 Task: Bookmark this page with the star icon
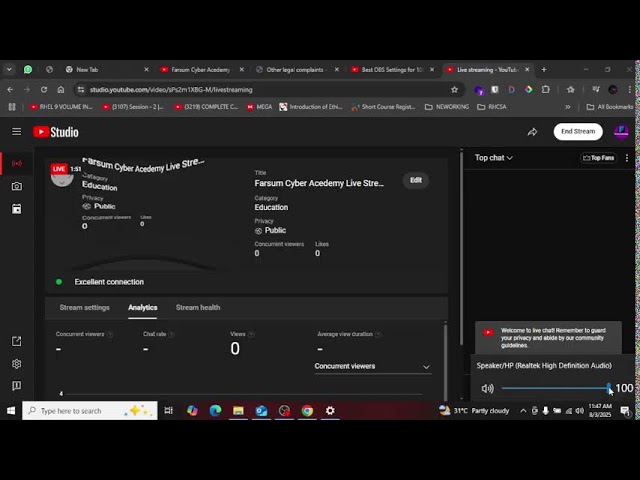(454, 90)
